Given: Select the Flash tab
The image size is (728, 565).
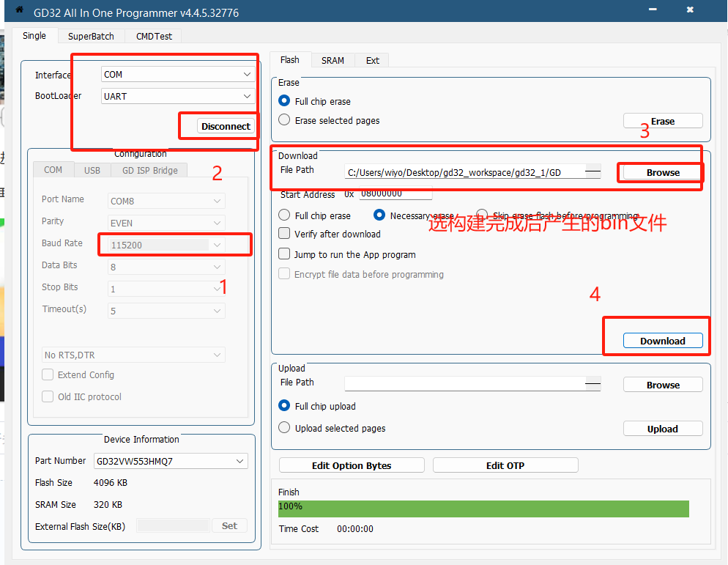Looking at the screenshot, I should coord(290,60).
